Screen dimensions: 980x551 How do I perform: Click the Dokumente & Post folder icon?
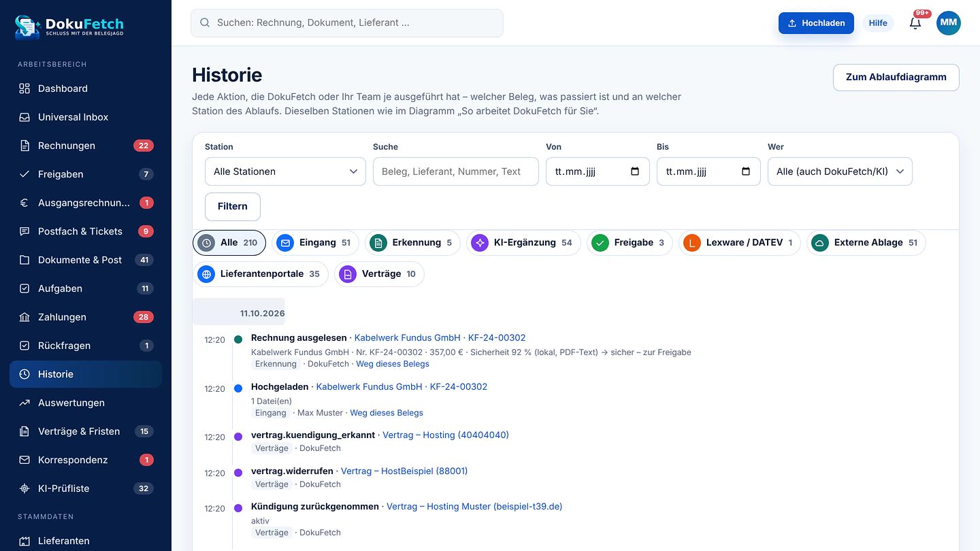click(x=24, y=260)
